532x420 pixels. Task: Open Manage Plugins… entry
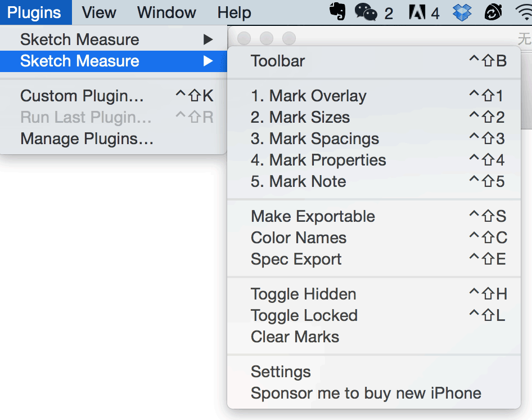pyautogui.click(x=87, y=138)
